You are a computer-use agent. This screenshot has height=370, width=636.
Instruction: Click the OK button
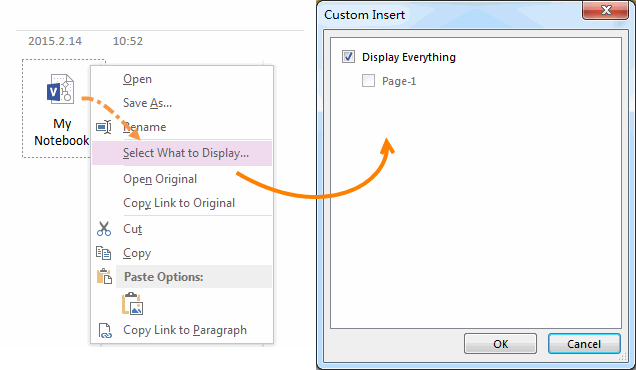coord(501,344)
